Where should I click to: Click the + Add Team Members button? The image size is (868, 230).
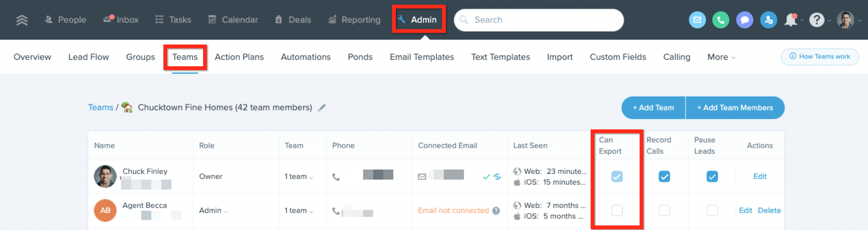pyautogui.click(x=735, y=108)
